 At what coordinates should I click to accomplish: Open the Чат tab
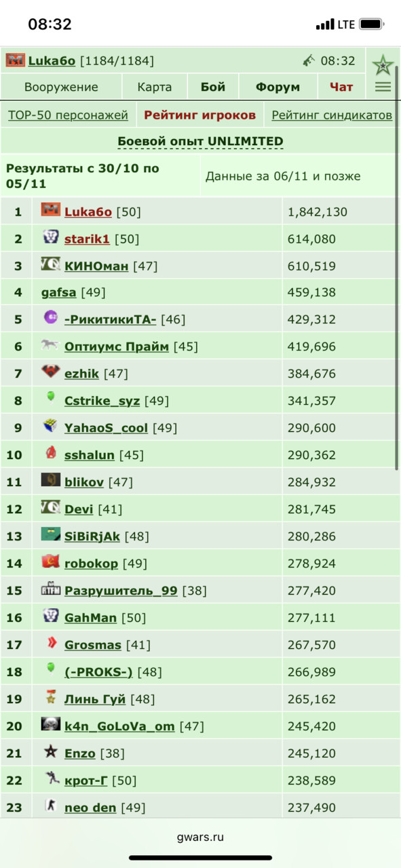tap(341, 87)
